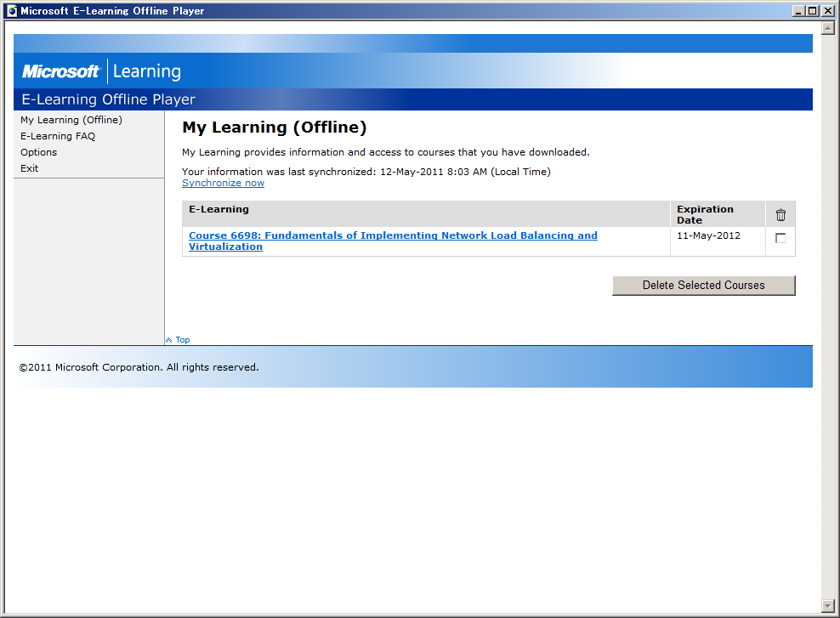Open the E-Learning FAQ page

pos(58,136)
